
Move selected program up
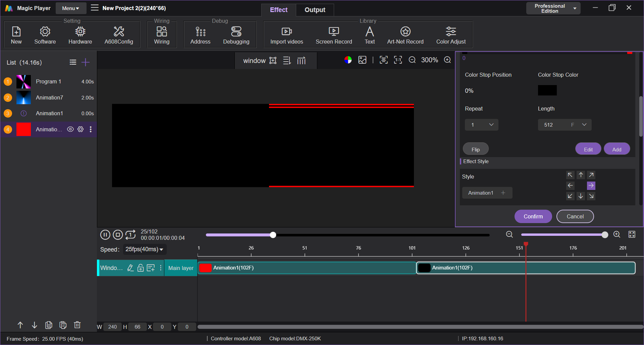coord(20,325)
